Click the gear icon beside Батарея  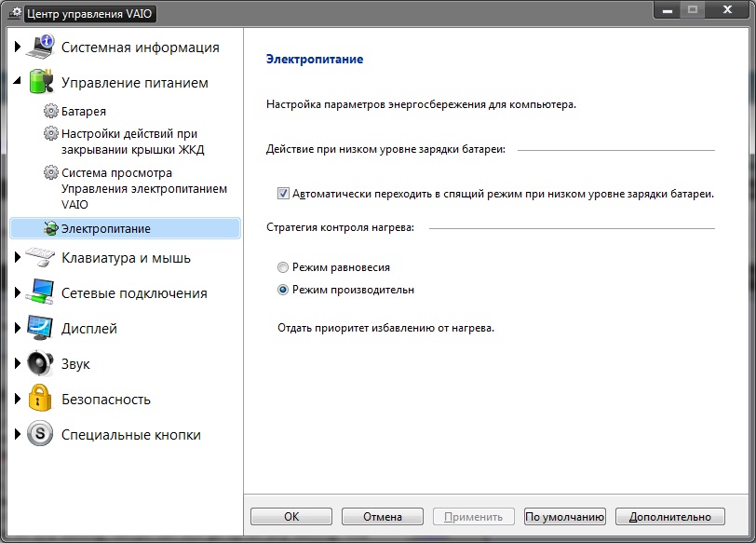coord(50,111)
